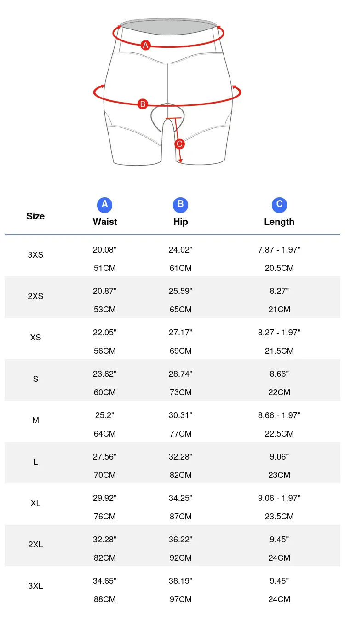Viewport: 345px width, 644px height.
Task: Select the XS size row label
Action: coord(35,338)
